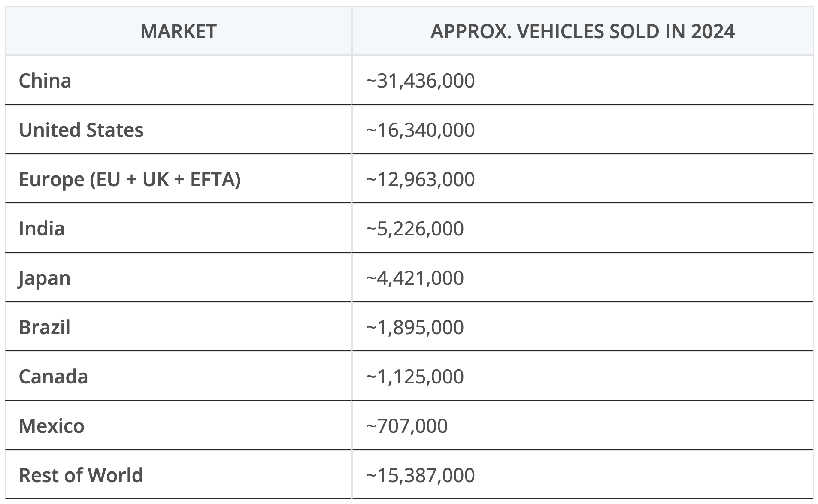Select the Mexico market cell

pyautogui.click(x=52, y=426)
